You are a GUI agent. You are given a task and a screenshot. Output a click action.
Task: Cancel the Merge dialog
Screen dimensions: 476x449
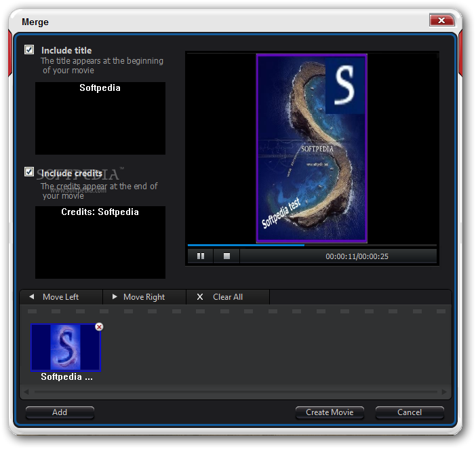(410, 412)
